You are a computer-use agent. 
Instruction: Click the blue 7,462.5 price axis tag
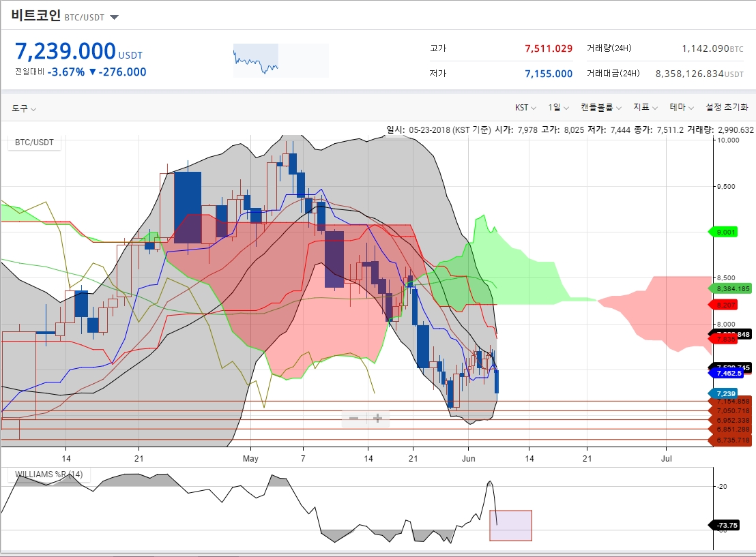coord(726,374)
